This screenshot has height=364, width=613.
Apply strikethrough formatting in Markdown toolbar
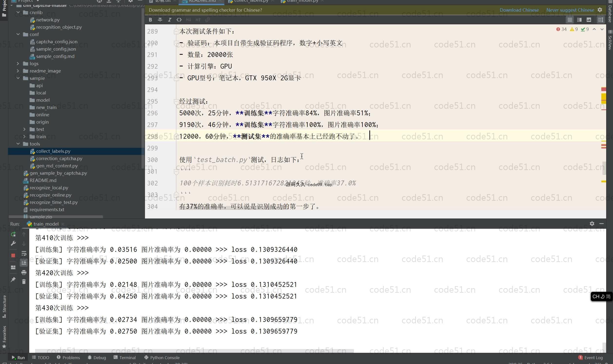pyautogui.click(x=160, y=20)
